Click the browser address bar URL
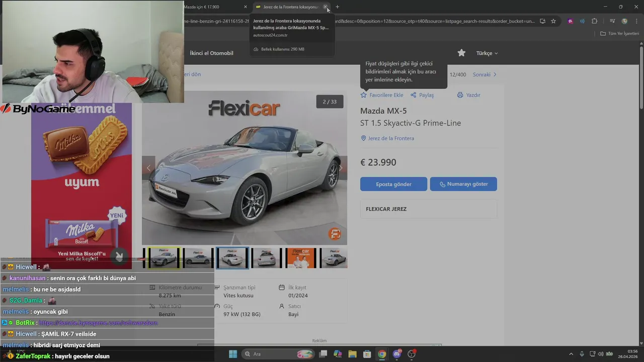The image size is (644, 362). pos(360,21)
